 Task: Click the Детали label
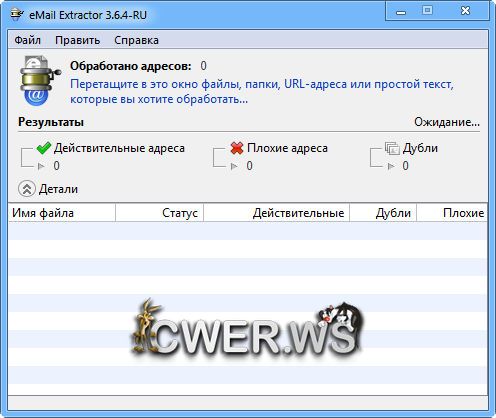click(x=58, y=189)
